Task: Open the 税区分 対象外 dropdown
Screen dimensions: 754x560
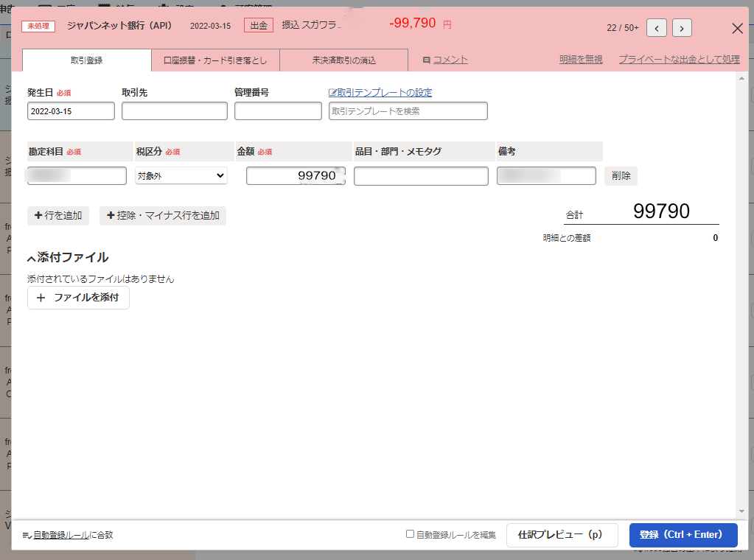Action: pos(181,176)
